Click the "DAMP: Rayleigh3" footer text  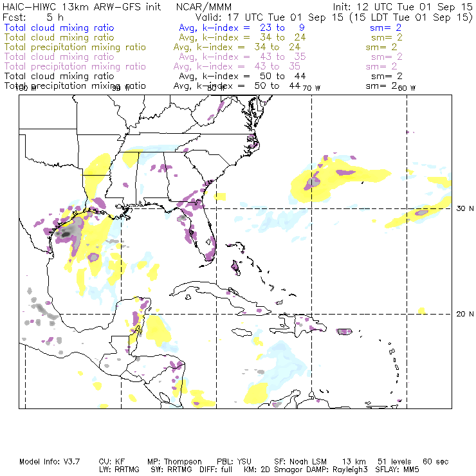tap(337, 470)
